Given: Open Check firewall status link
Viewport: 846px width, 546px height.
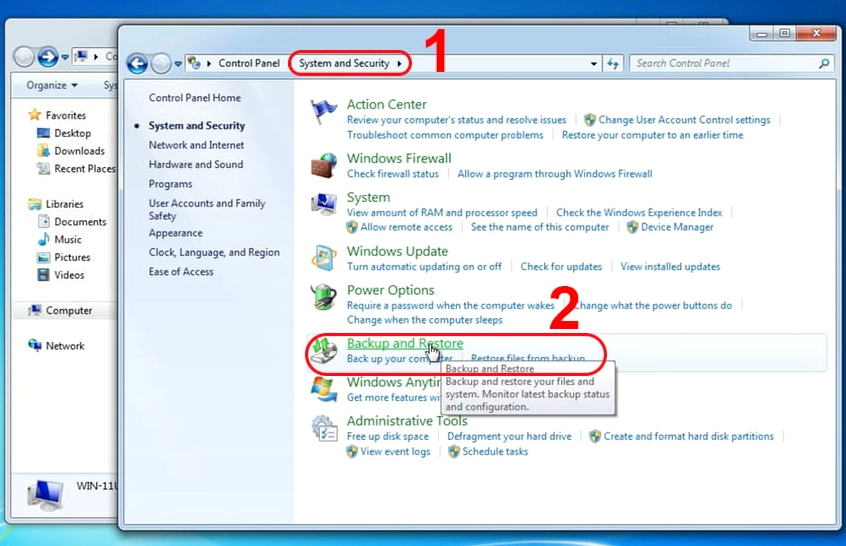Looking at the screenshot, I should pyautogui.click(x=393, y=174).
